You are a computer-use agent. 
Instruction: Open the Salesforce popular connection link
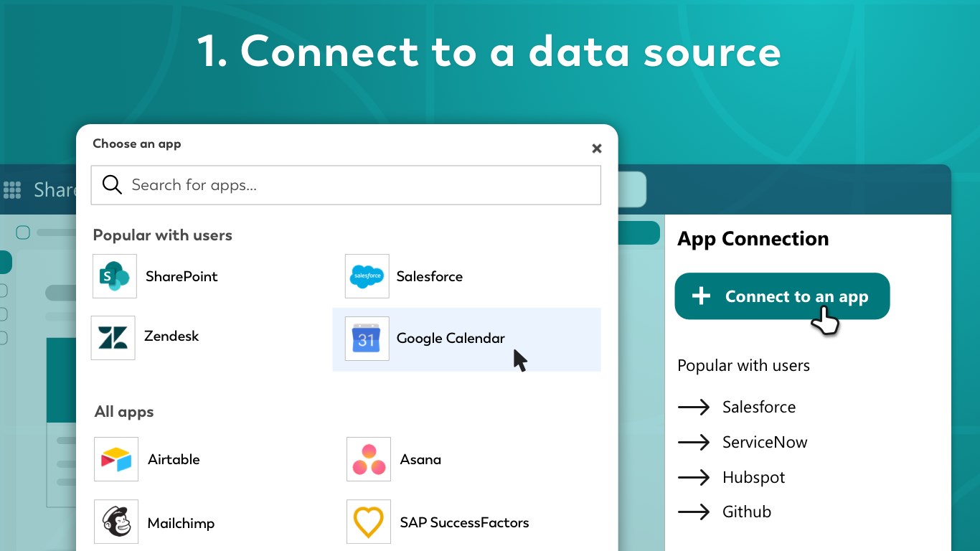pyautogui.click(x=758, y=407)
